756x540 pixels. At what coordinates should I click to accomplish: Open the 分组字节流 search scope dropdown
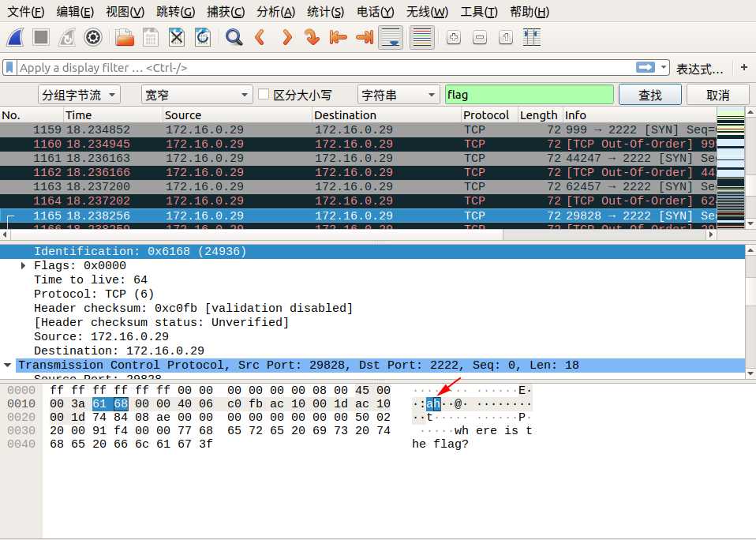(79, 95)
